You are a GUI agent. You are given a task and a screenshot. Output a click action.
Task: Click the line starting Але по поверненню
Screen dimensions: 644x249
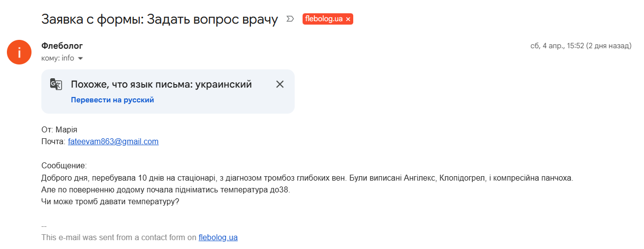(166, 189)
